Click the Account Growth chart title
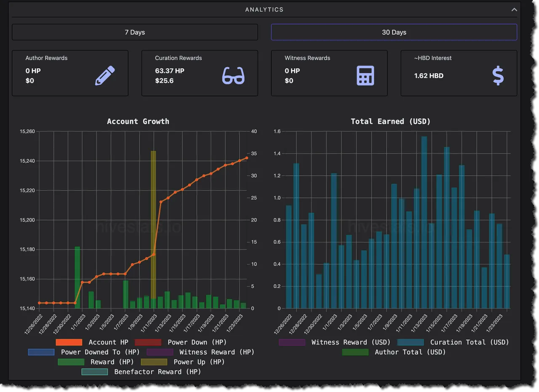 (138, 122)
